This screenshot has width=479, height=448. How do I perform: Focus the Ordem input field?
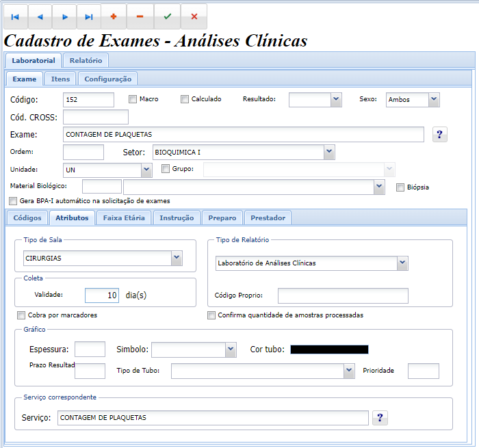pyautogui.click(x=83, y=152)
